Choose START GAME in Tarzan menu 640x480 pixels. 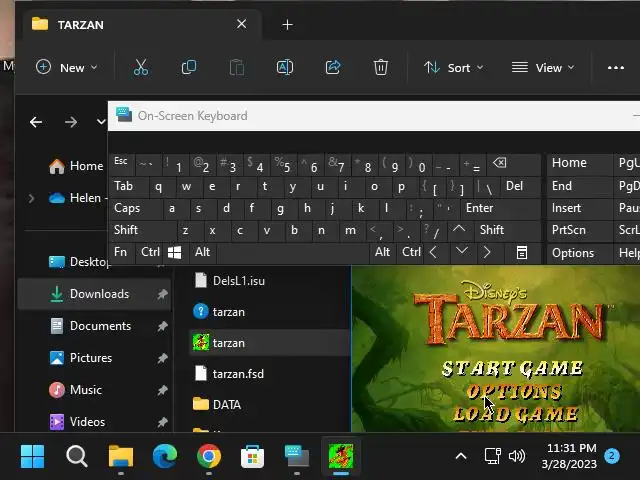click(512, 369)
